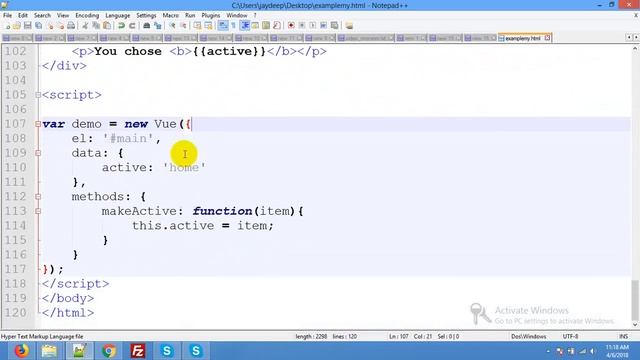Open Replace dialog via toolbar icon
This screenshot has height=360, width=640.
tap(158, 26)
